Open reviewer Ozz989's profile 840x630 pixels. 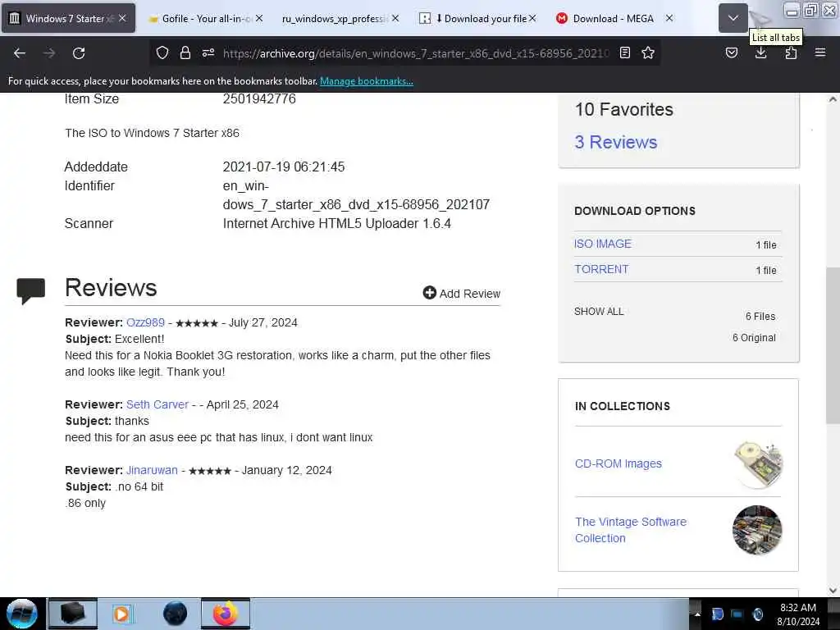tap(145, 322)
